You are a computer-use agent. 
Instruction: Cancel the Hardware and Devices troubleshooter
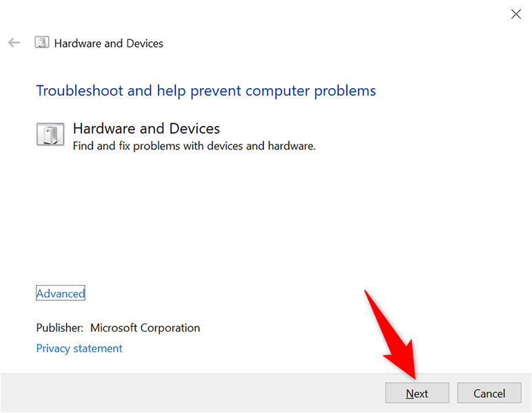[489, 394]
